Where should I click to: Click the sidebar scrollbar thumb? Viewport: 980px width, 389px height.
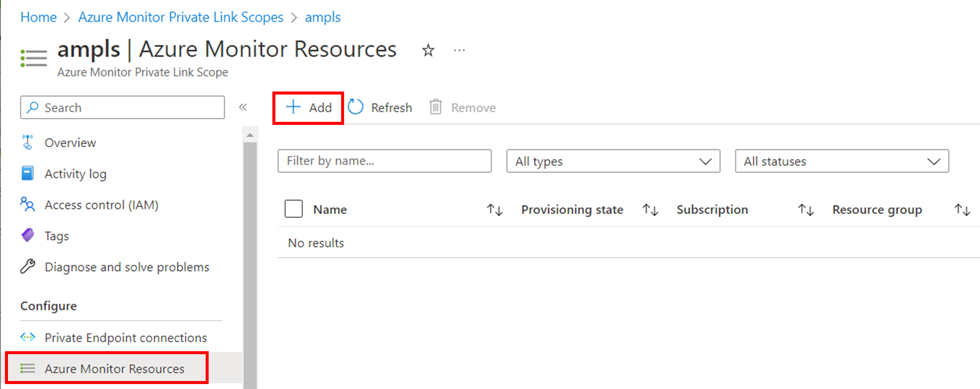pos(250,265)
